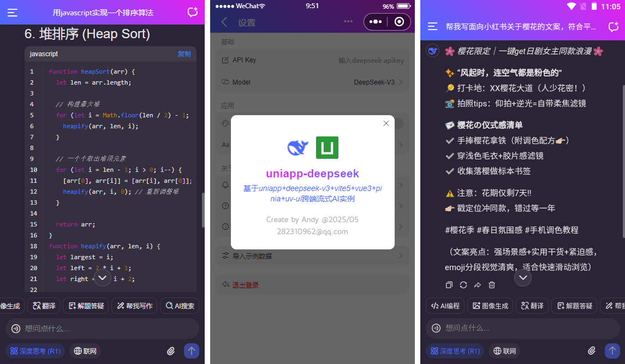Start a new chat in the 樱花文案 screen

pos(614,26)
